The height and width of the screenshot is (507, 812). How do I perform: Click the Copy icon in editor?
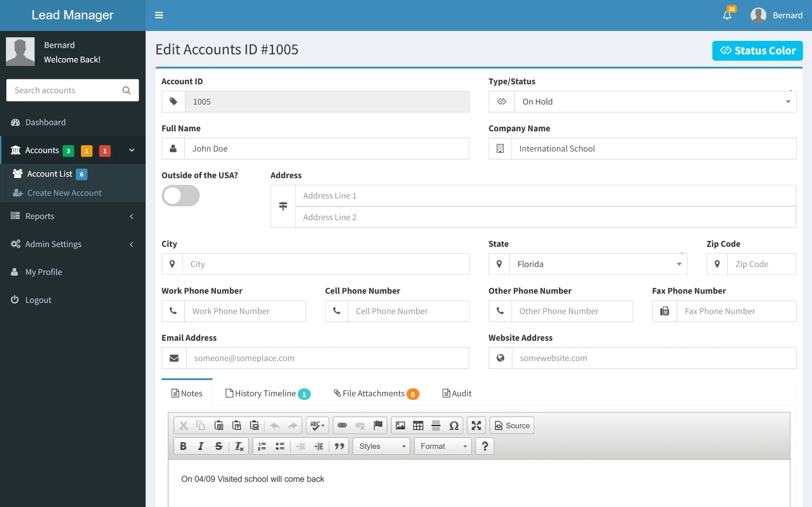click(x=200, y=425)
